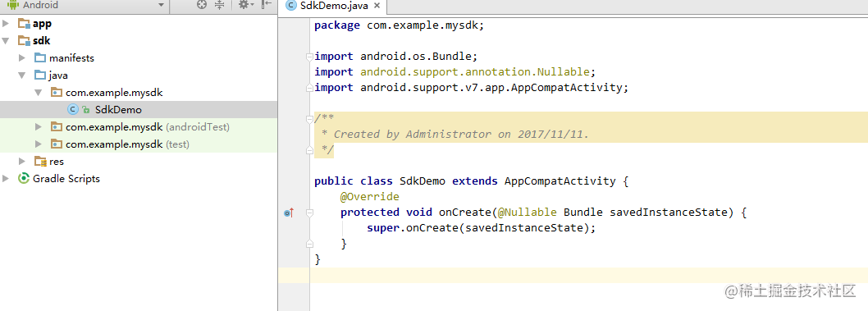Select com.example.mysdk (androidTest) package row
868x311 pixels.
tap(139, 126)
